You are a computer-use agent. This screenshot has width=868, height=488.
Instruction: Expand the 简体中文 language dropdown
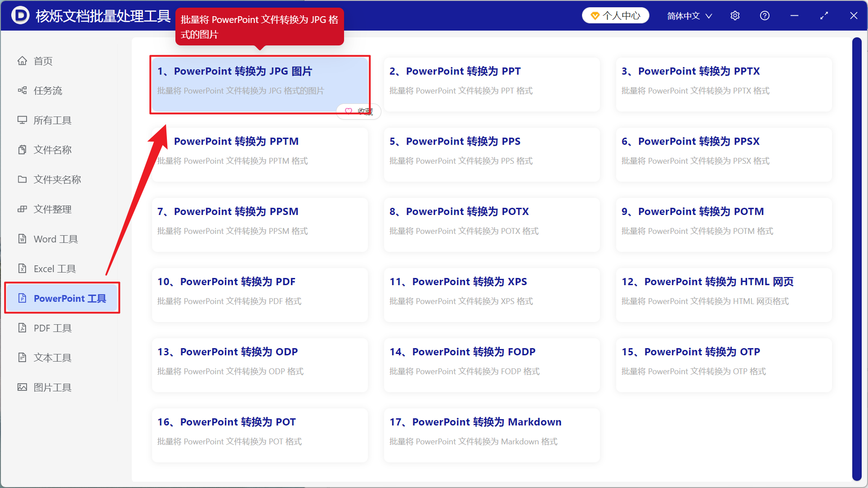(689, 16)
